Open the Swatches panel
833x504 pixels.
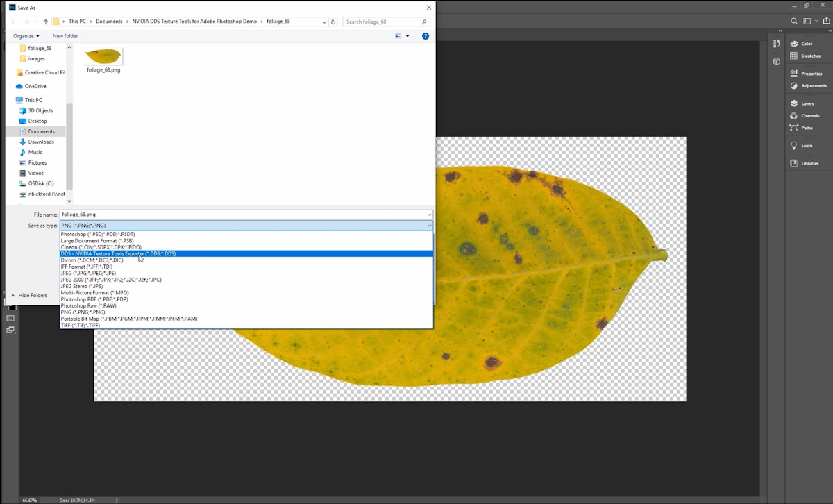[794, 56]
